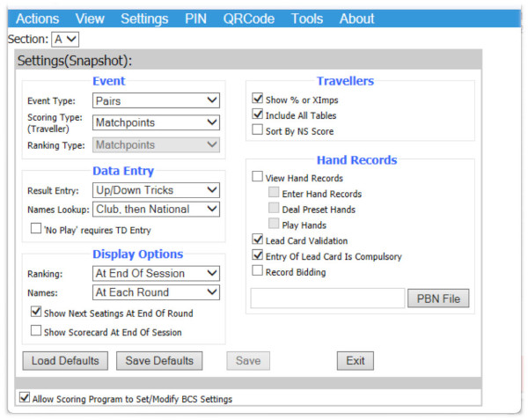Open the Event Type dropdown

[156, 101]
